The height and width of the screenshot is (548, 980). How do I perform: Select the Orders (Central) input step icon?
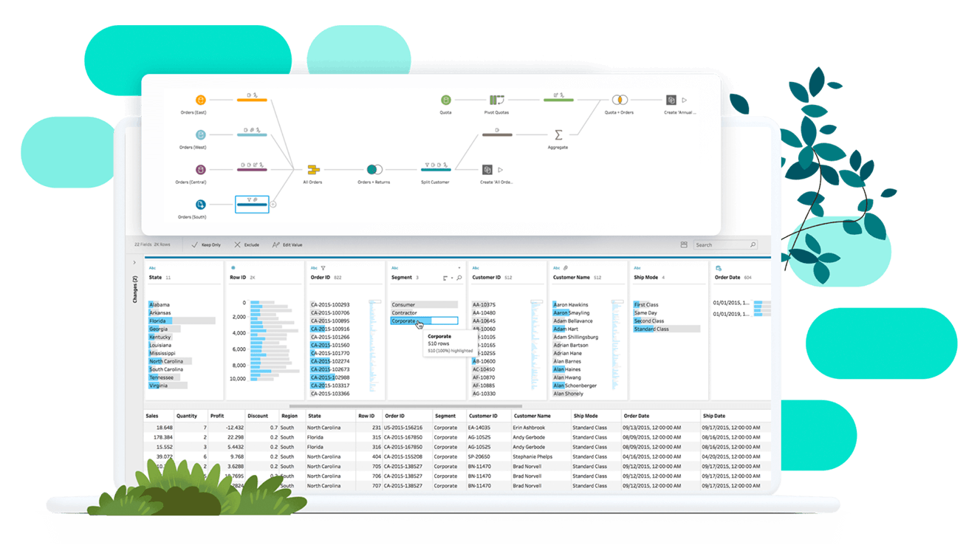pos(200,170)
